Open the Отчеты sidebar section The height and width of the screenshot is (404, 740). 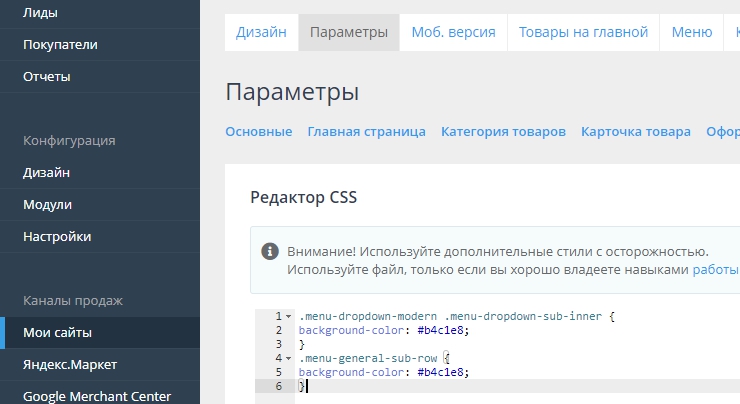[47, 76]
